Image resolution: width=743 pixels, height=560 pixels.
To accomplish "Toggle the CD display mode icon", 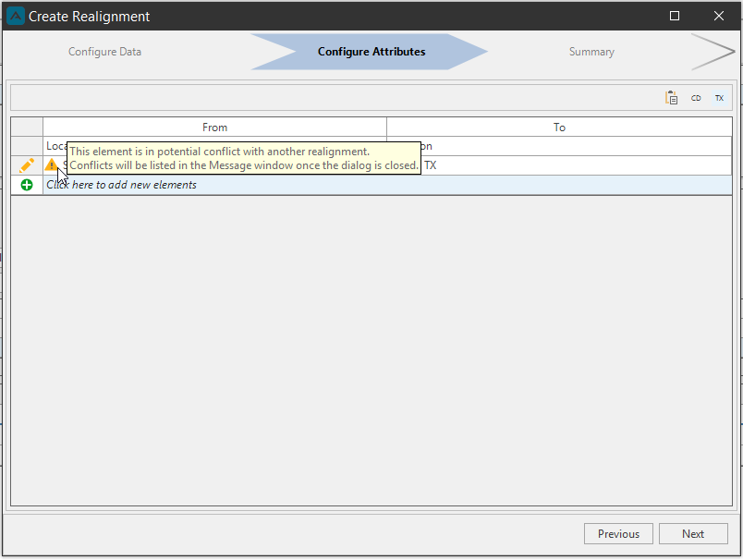I will (x=696, y=98).
